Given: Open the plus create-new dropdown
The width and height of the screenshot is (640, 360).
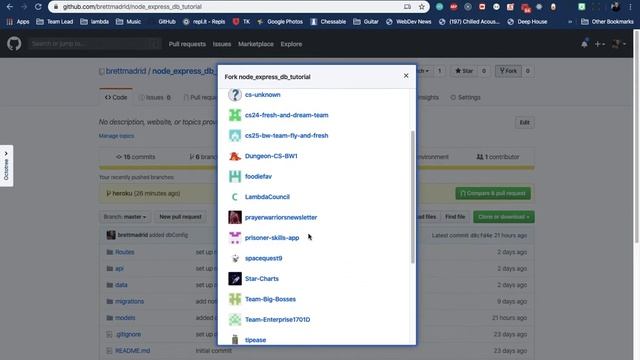Looking at the screenshot, I should [x=599, y=44].
